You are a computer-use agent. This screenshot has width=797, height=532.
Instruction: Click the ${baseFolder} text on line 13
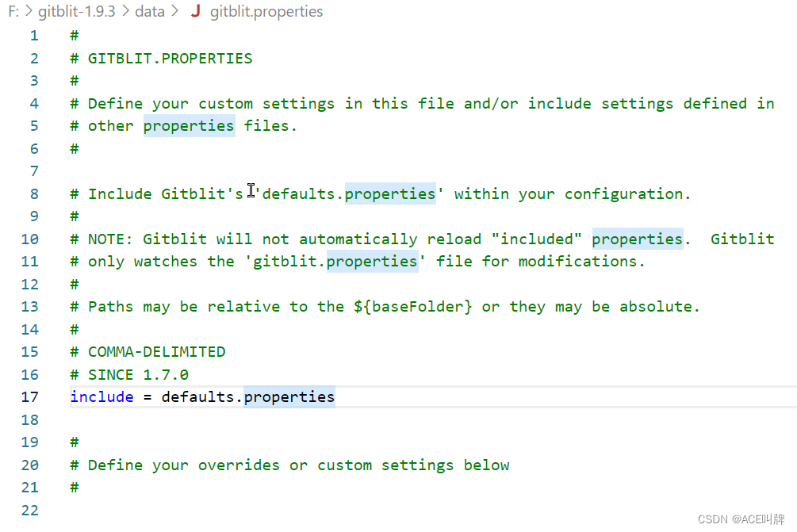click(x=412, y=307)
